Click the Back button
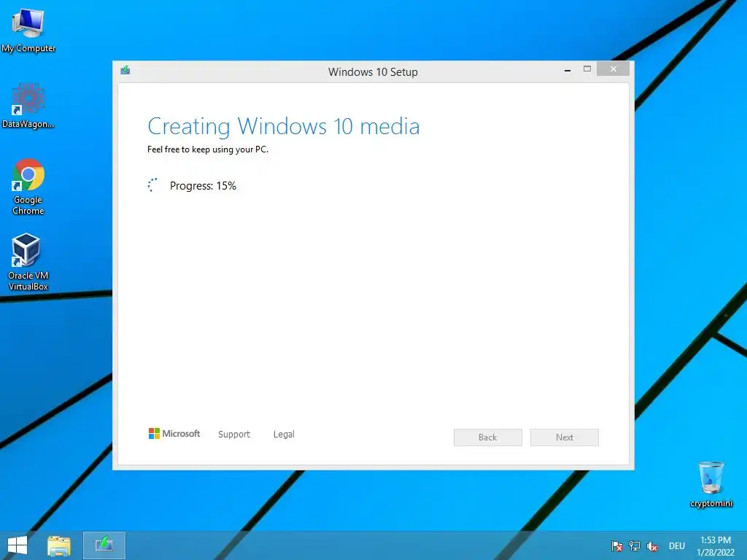The height and width of the screenshot is (560, 747). [488, 437]
